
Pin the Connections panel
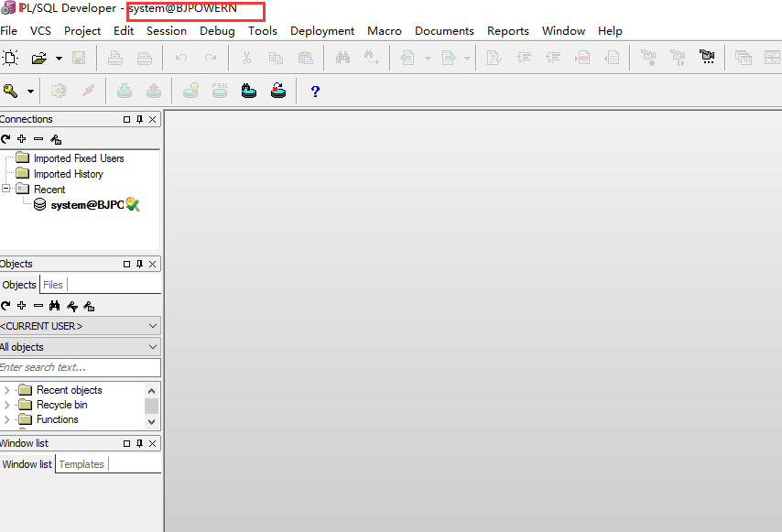tap(139, 119)
